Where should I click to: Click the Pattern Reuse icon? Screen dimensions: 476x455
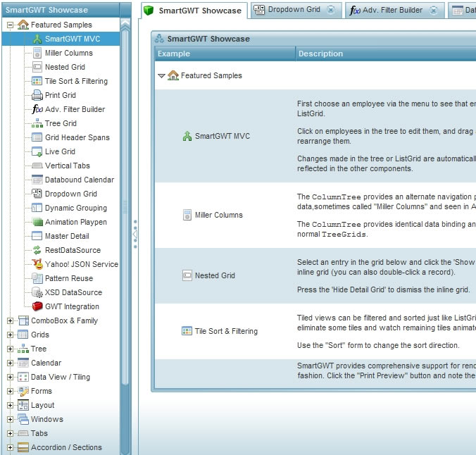pos(37,278)
